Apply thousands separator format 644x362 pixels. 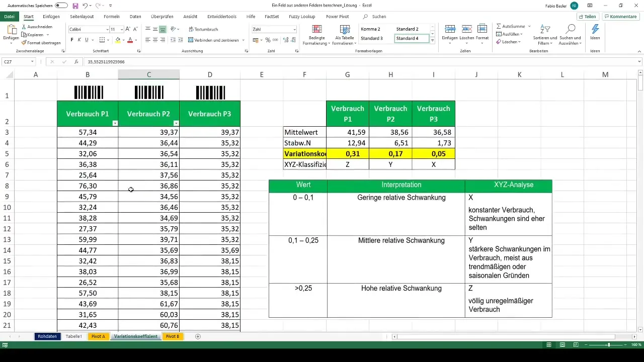(x=275, y=40)
